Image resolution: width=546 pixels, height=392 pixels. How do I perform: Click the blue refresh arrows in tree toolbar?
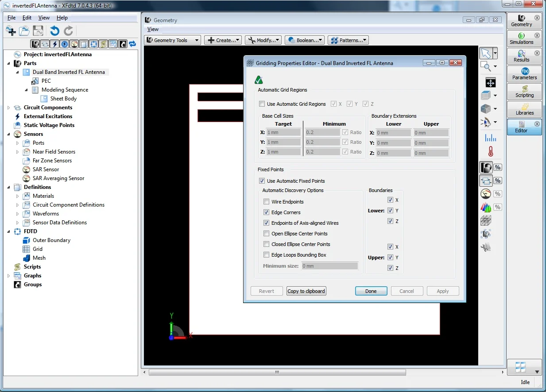[x=132, y=44]
